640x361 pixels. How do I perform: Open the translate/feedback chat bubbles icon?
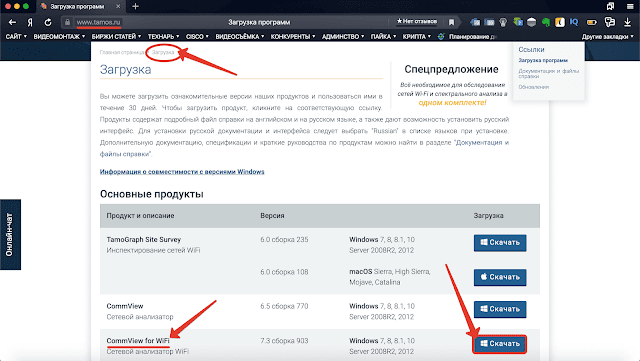coord(610,22)
